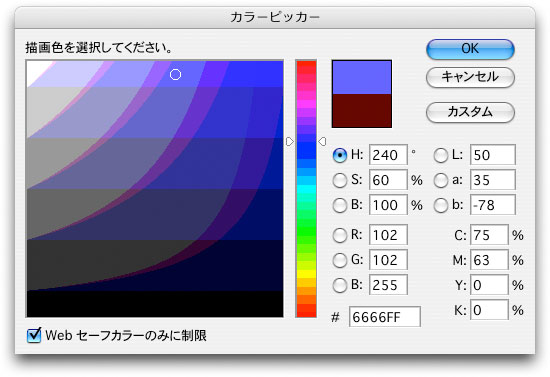Uncheck Web セーフカラーのみに制限 checkbox
The height and width of the screenshot is (377, 550).
pos(34,335)
